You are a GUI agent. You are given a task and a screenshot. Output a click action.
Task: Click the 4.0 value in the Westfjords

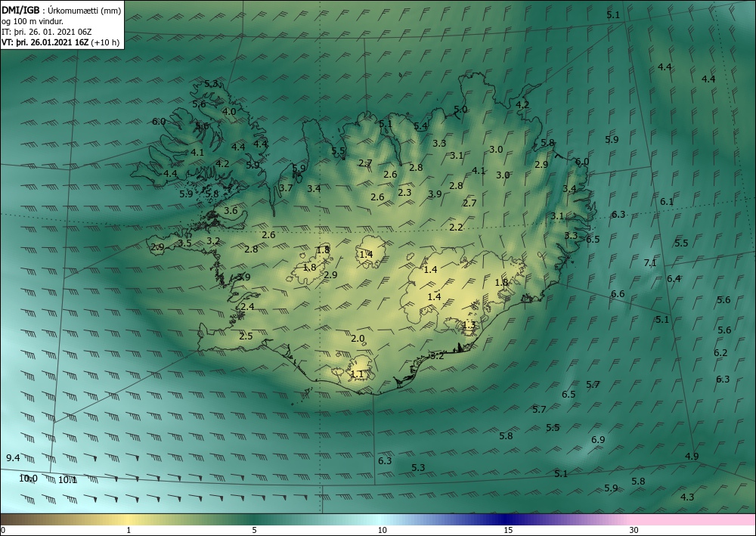[x=229, y=112]
